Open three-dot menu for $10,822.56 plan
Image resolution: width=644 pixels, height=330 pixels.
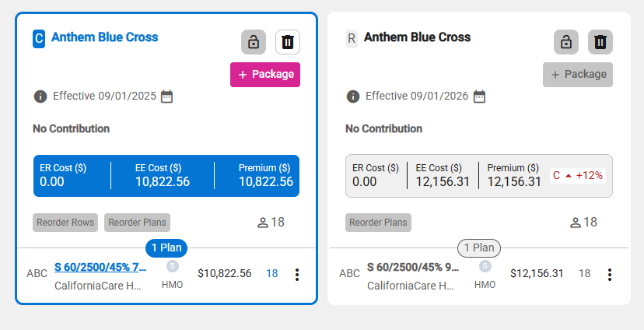[297, 275]
